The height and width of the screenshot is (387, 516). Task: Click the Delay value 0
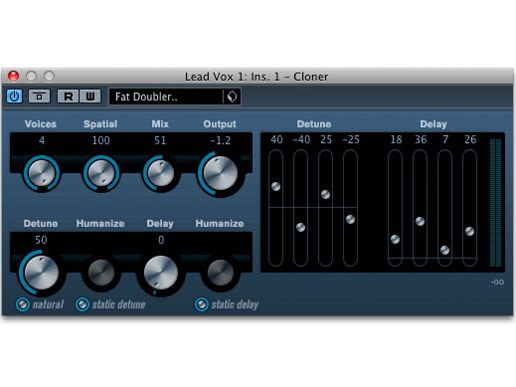pyautogui.click(x=161, y=240)
